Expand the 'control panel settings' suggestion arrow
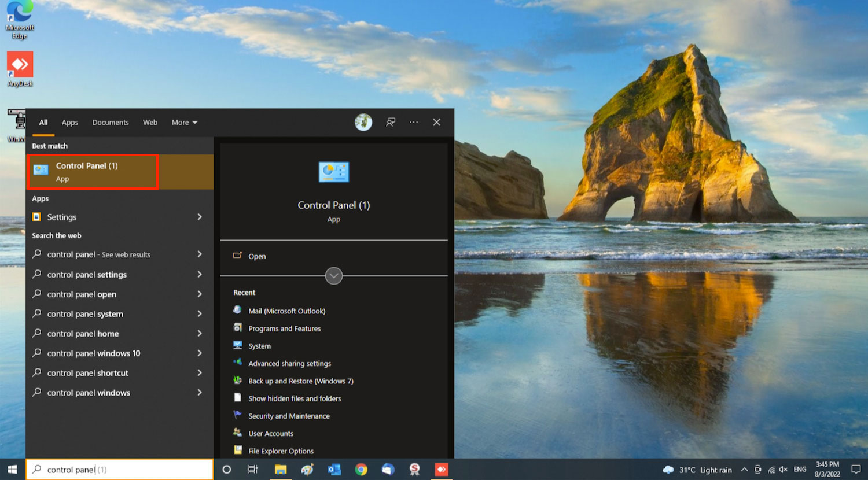Image resolution: width=868 pixels, height=480 pixels. click(200, 275)
